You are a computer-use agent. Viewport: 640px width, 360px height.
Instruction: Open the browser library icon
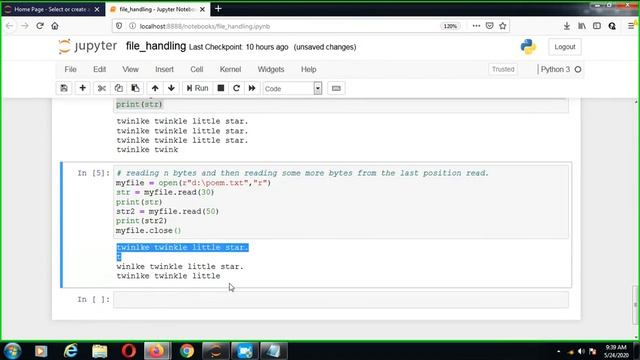point(582,26)
